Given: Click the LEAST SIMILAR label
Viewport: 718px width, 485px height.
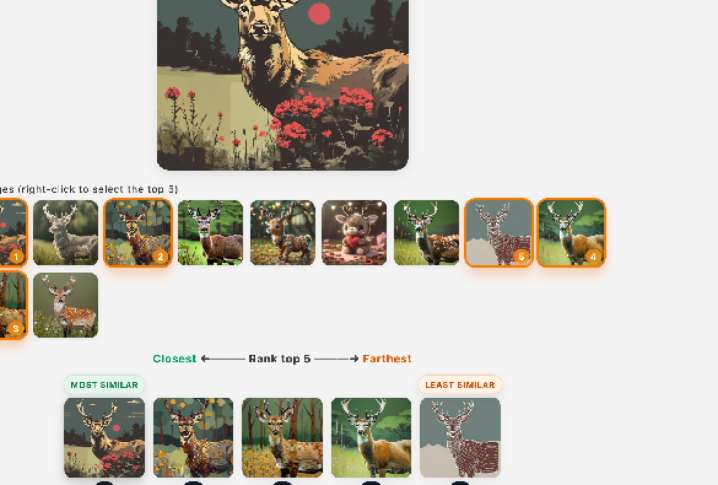Looking at the screenshot, I should [460, 385].
